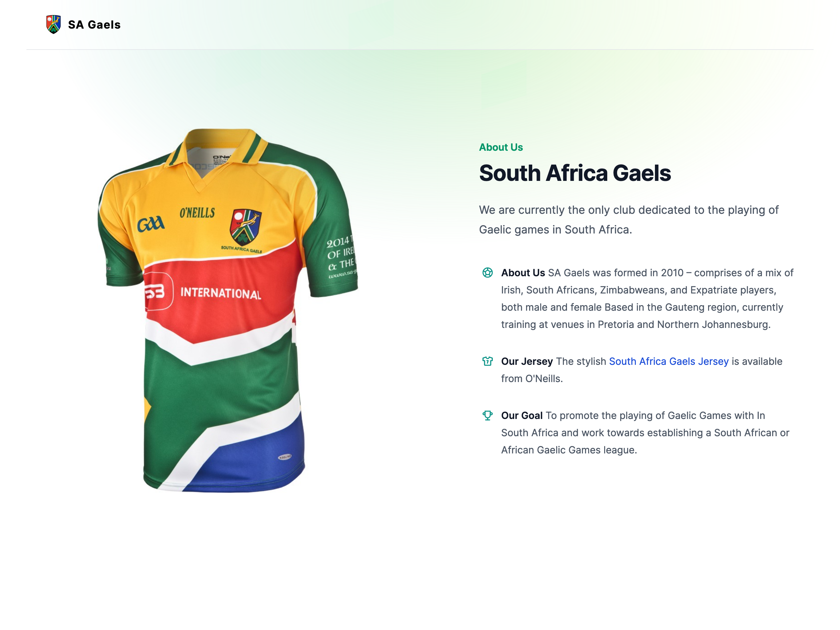
Task: Click the bold About Us list title
Action: tap(522, 273)
